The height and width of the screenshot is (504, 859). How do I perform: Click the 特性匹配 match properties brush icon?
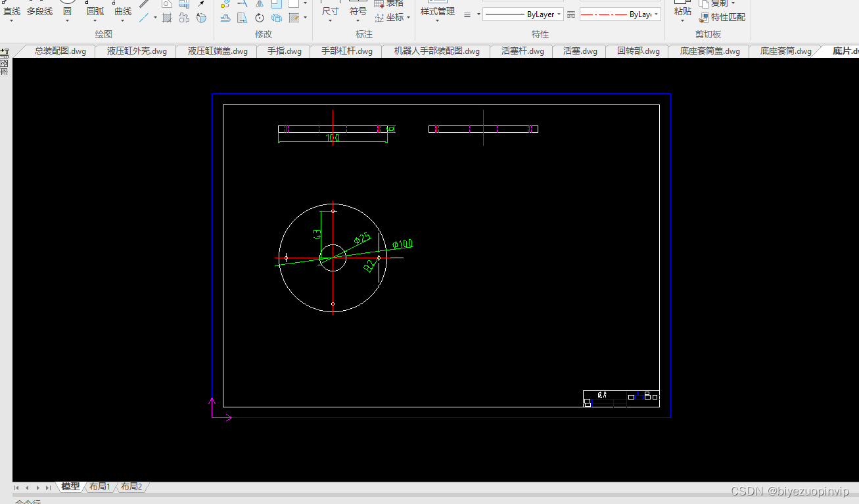click(704, 18)
